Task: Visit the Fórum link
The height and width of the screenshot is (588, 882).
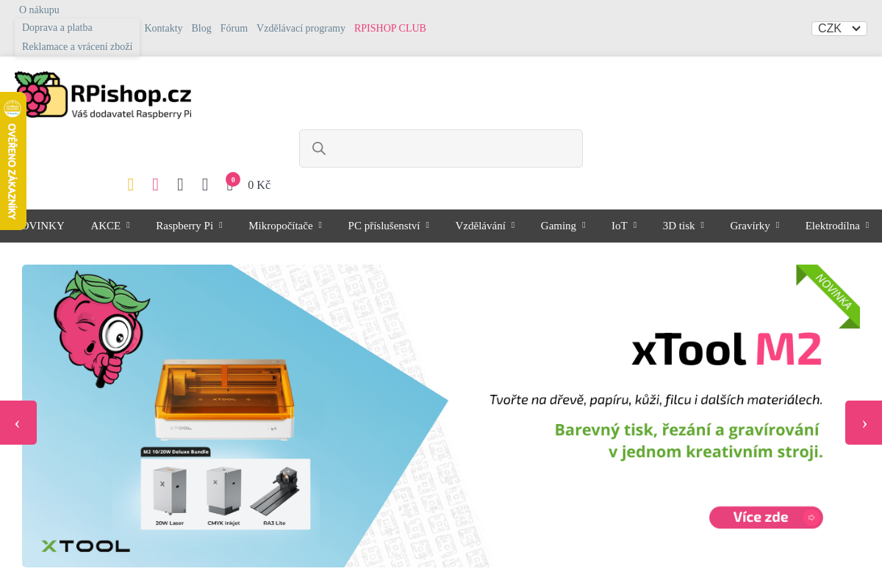Action: [x=234, y=29]
